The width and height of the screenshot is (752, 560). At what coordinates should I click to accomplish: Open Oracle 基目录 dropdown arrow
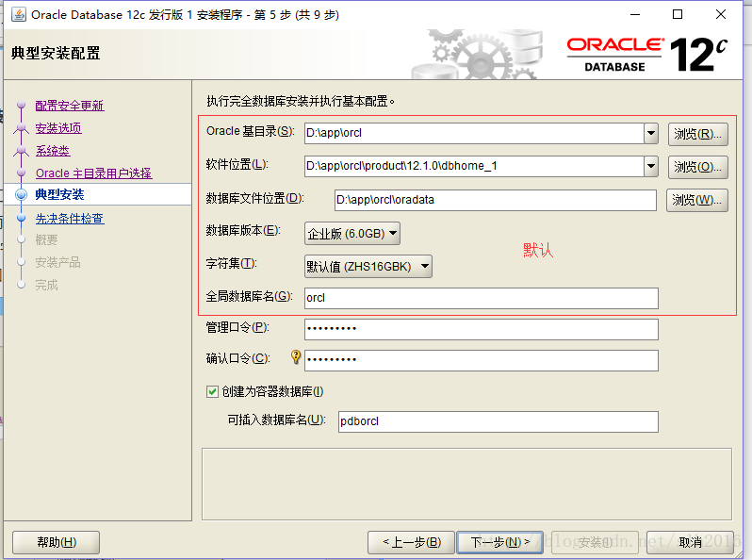[x=651, y=134]
